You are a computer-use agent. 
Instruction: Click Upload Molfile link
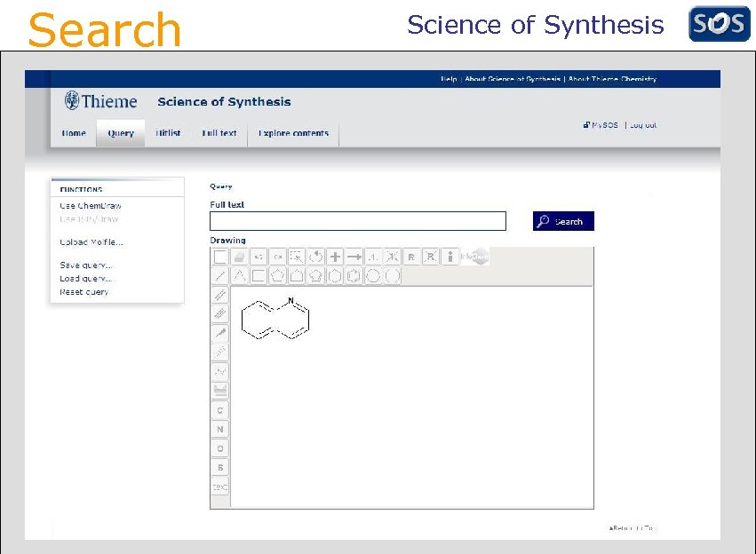click(92, 241)
